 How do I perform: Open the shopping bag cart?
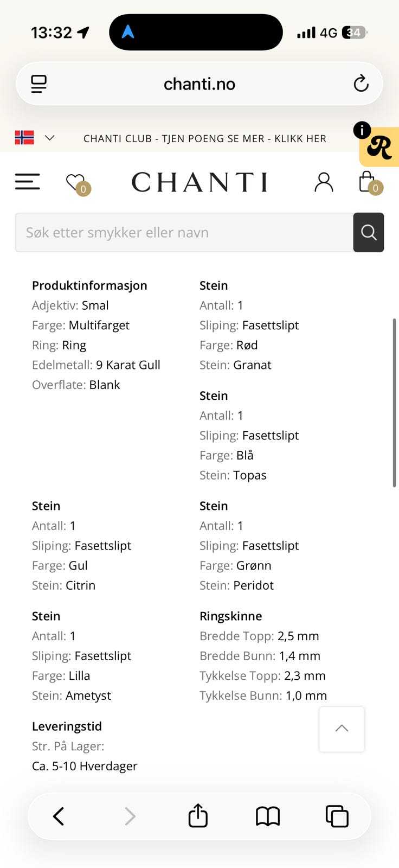pos(370,182)
